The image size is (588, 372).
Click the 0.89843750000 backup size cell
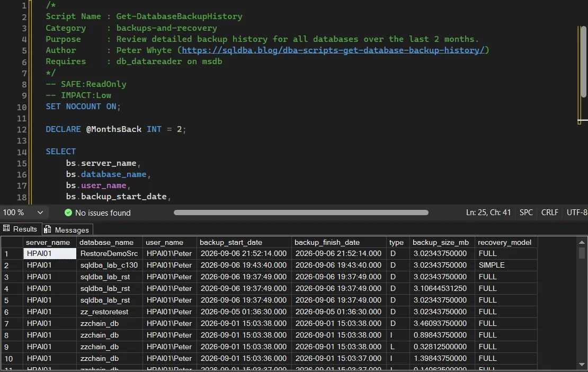click(442, 335)
